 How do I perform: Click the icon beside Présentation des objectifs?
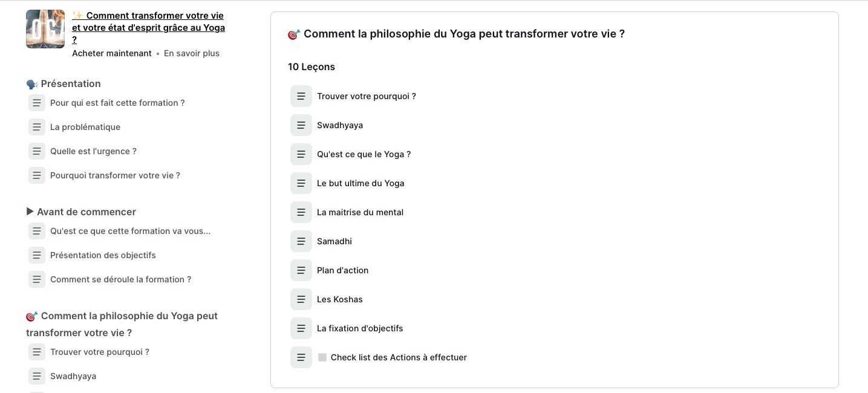(x=37, y=255)
